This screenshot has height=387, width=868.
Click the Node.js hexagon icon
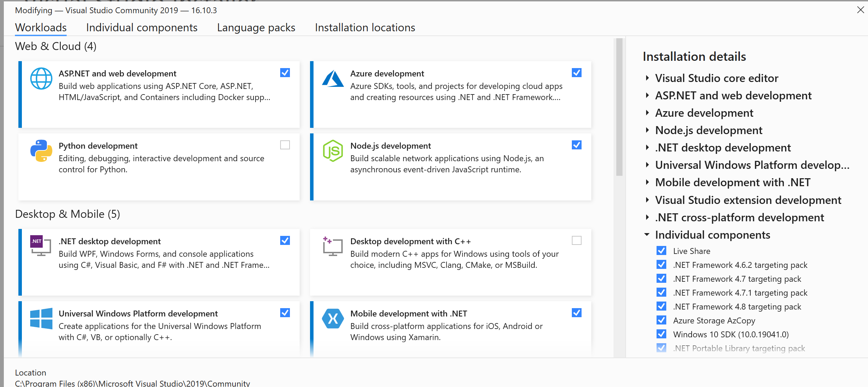pyautogui.click(x=333, y=151)
